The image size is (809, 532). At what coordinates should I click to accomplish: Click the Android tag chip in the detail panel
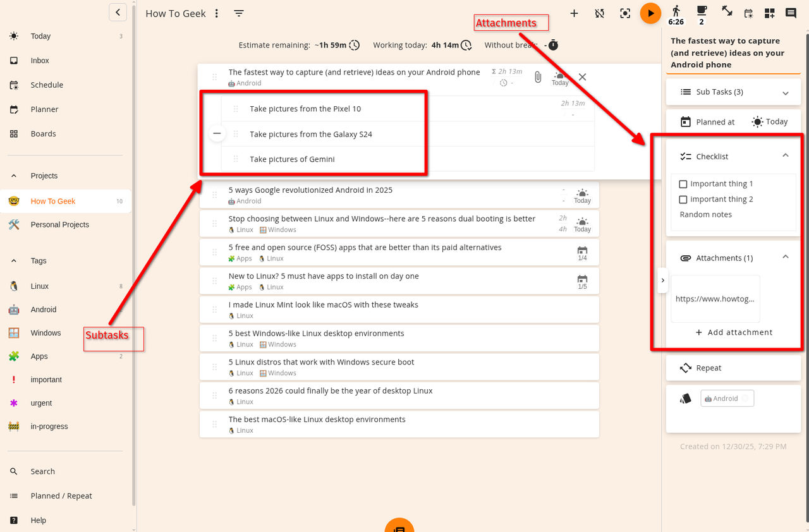click(x=727, y=399)
